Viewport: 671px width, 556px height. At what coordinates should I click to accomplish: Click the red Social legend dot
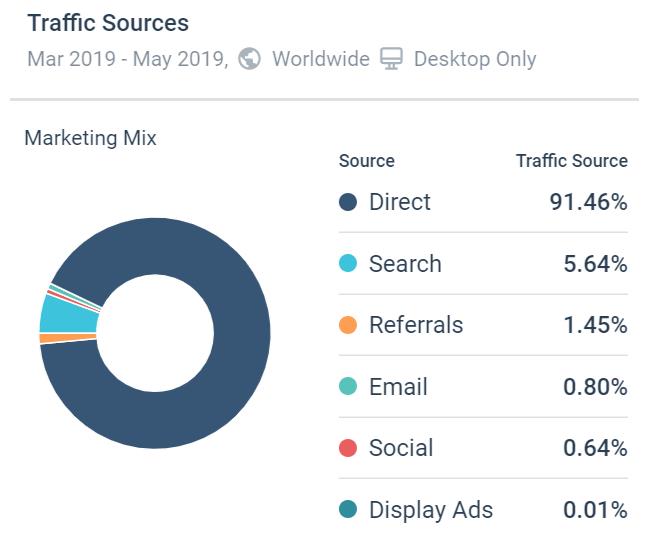[x=348, y=448]
